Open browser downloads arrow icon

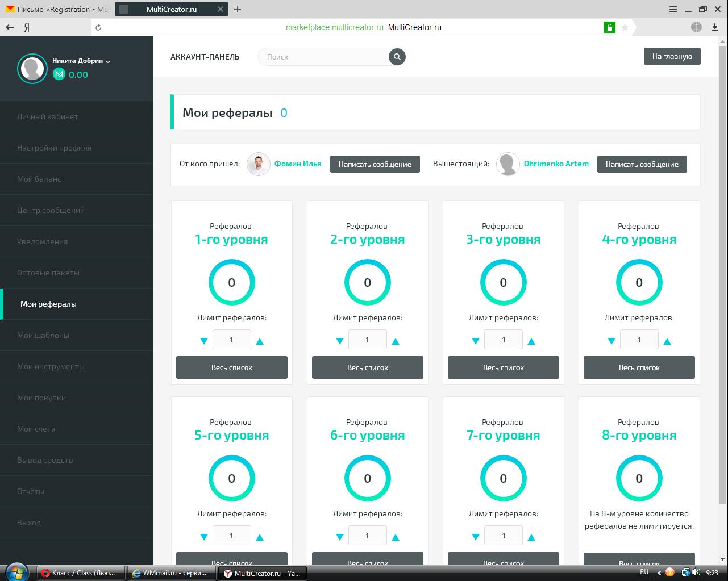coord(715,27)
